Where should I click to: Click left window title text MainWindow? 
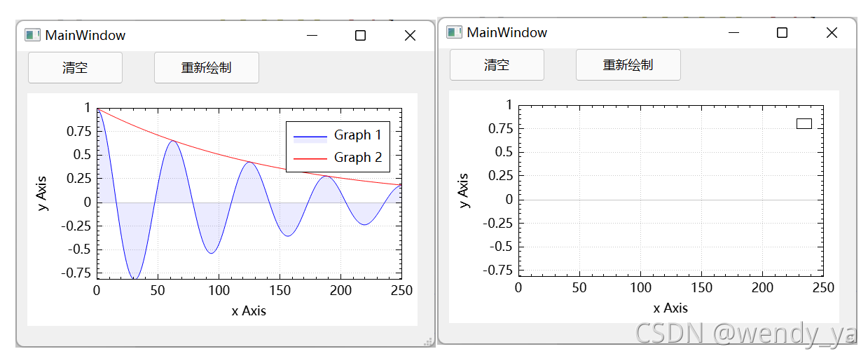click(85, 36)
